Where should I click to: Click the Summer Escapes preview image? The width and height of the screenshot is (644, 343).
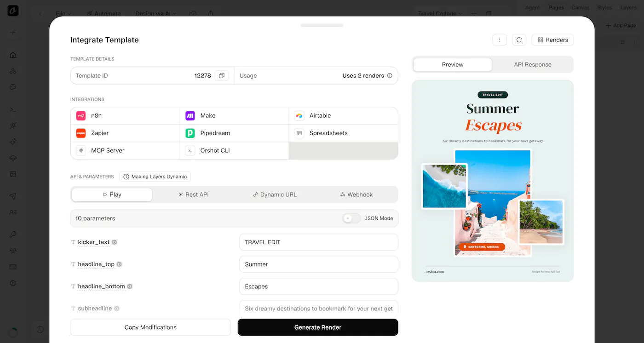coord(493,181)
